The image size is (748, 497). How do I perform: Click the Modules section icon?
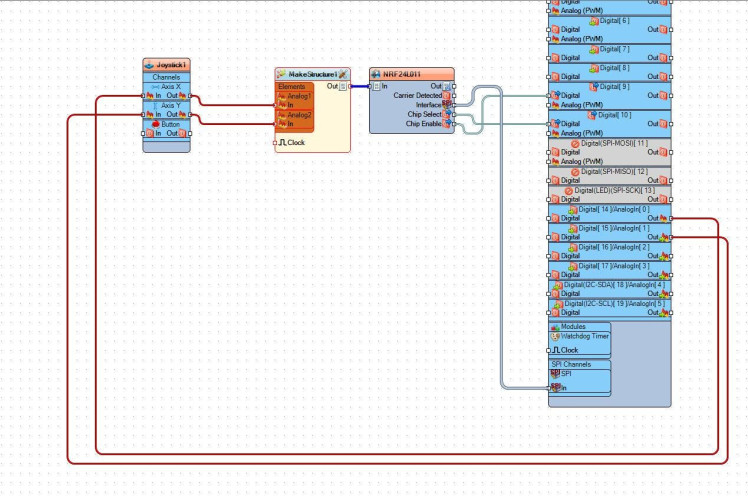555,327
